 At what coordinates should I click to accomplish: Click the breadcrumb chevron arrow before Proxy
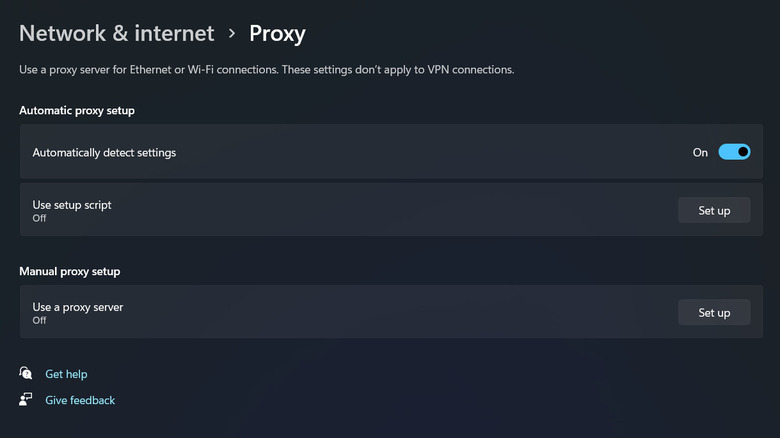tap(232, 33)
